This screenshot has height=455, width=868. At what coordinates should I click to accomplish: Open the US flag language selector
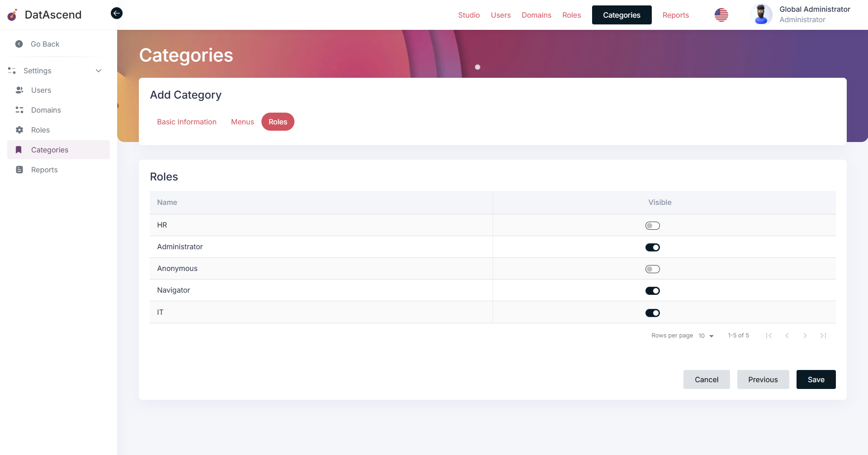point(721,15)
